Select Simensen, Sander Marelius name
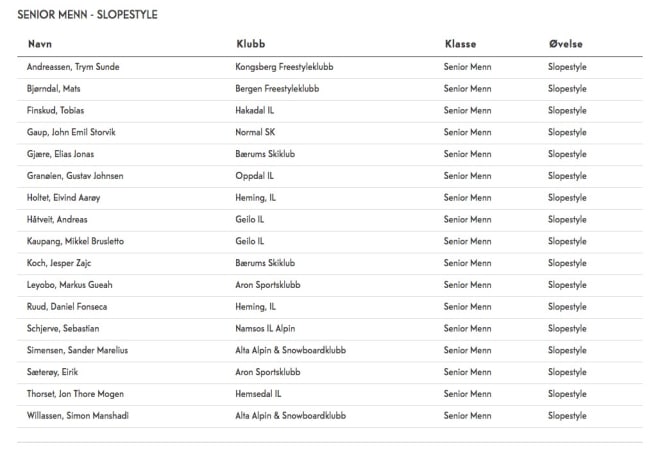Viewport: 660px width, 463px height. [x=77, y=350]
